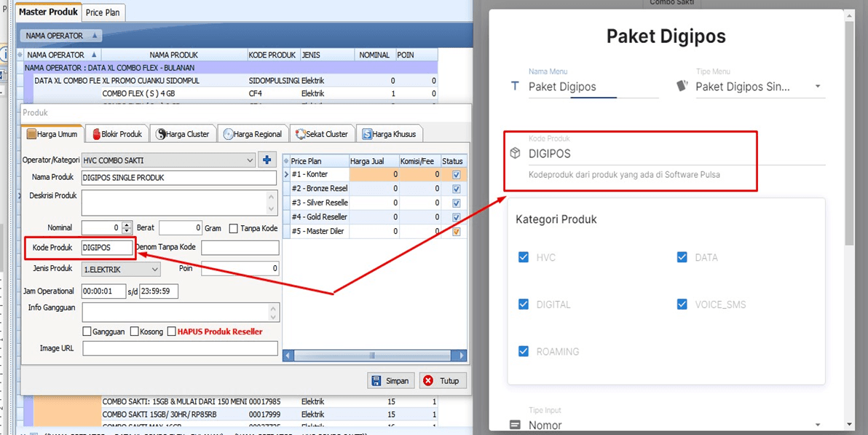
Task: Sort by the NAMA PRODUK column header
Action: 174,55
